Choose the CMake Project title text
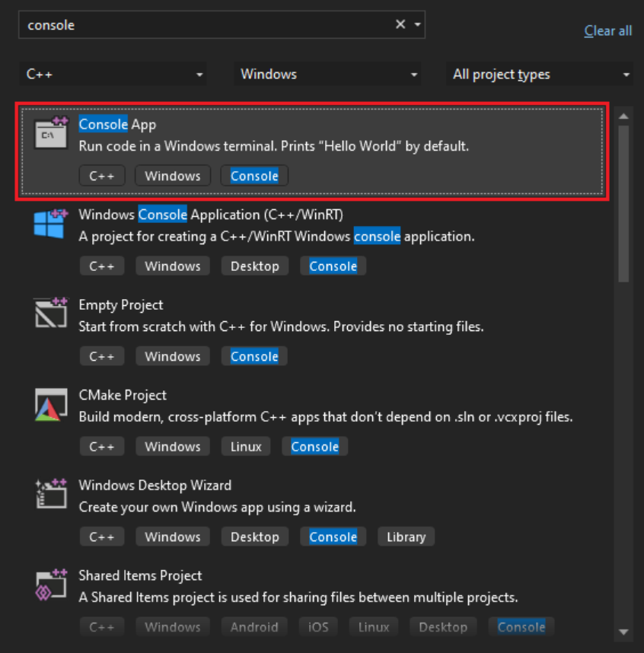The height and width of the screenshot is (653, 644). tap(123, 395)
